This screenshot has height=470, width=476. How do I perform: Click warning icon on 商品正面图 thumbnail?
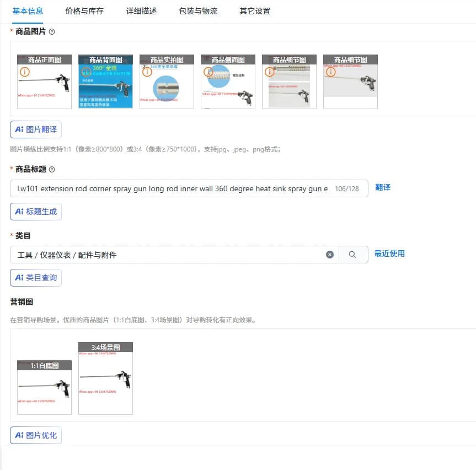pos(25,72)
